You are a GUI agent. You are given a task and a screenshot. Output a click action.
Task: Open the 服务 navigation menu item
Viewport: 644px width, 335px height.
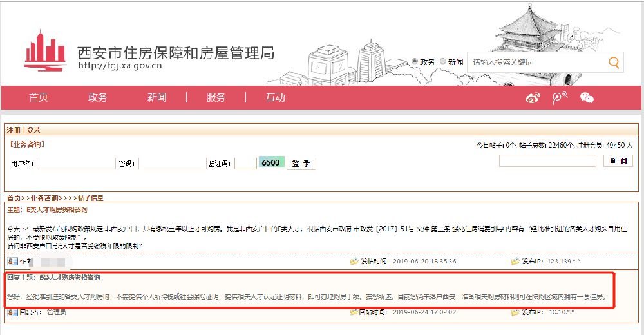[216, 97]
